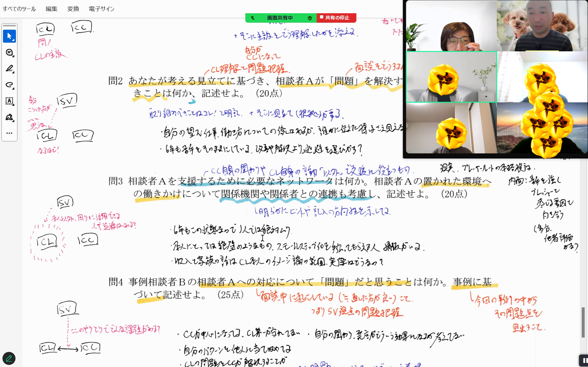Click the shield security icon in share bar
Screen dimensions: 588x367
pyautogui.click(x=310, y=18)
